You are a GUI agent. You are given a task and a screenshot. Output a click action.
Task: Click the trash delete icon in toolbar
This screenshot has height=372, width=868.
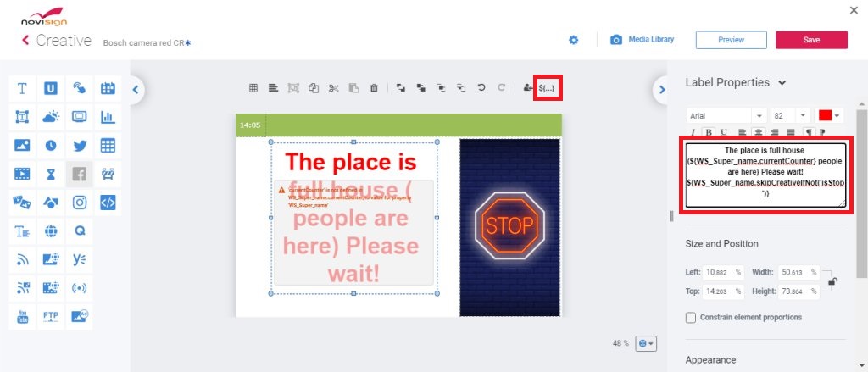click(374, 87)
